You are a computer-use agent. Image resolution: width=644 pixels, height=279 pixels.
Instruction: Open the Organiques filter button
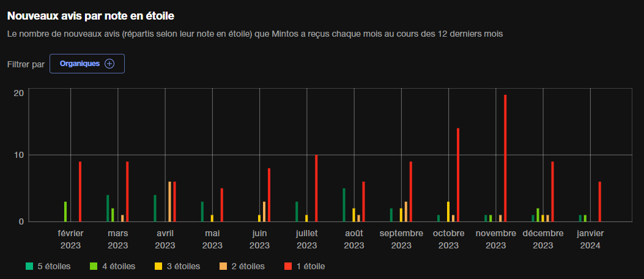87,64
